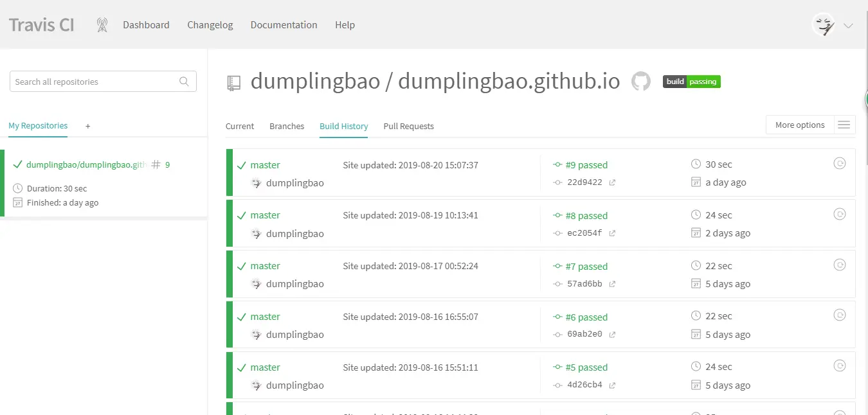Click 'Site updated: 2019-08-20 15:07:37' message
This screenshot has height=415, width=868.
tap(410, 165)
